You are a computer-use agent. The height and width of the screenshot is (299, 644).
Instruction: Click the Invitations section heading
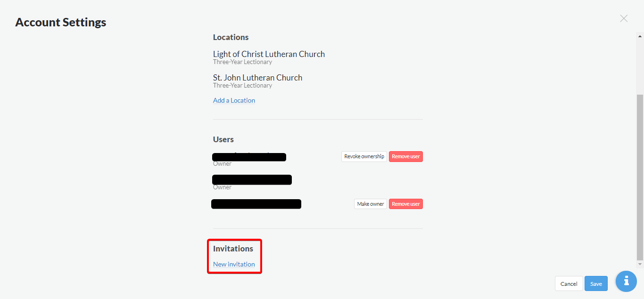point(233,249)
